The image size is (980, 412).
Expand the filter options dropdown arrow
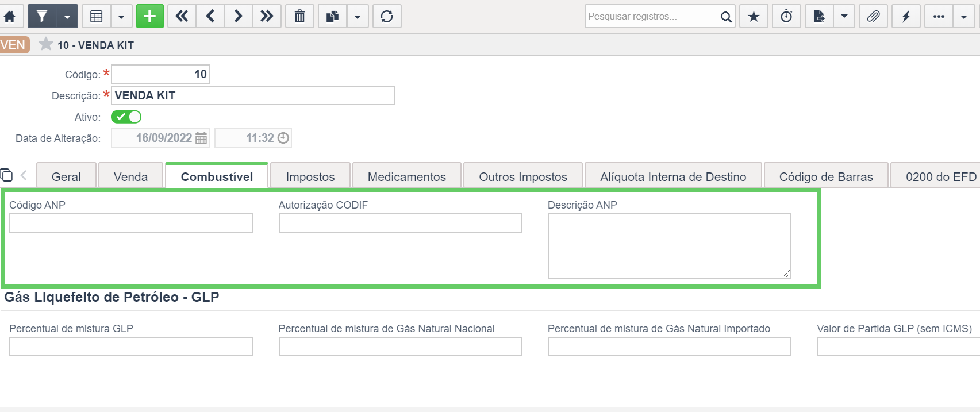pos(67,16)
